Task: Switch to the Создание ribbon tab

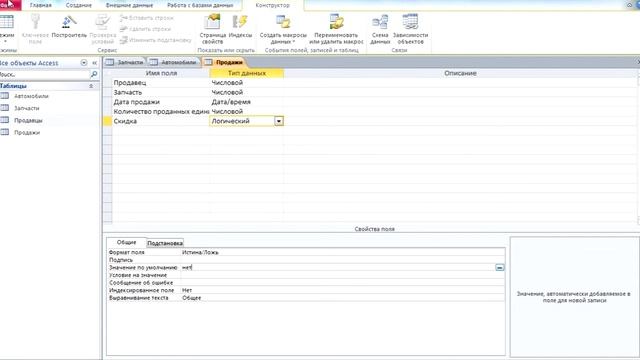Action: (78, 5)
